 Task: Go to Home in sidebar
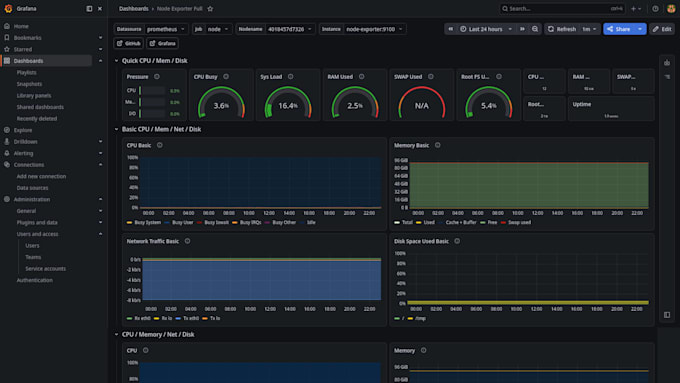[21, 26]
